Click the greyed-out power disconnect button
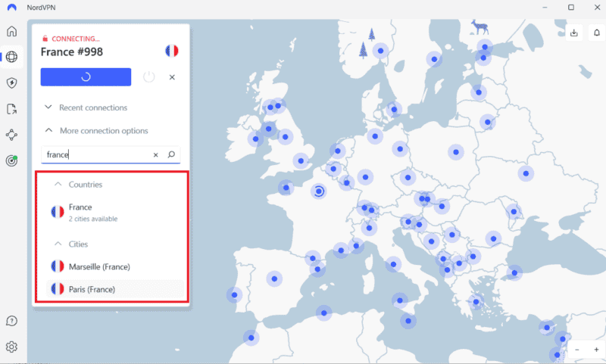 pyautogui.click(x=148, y=77)
